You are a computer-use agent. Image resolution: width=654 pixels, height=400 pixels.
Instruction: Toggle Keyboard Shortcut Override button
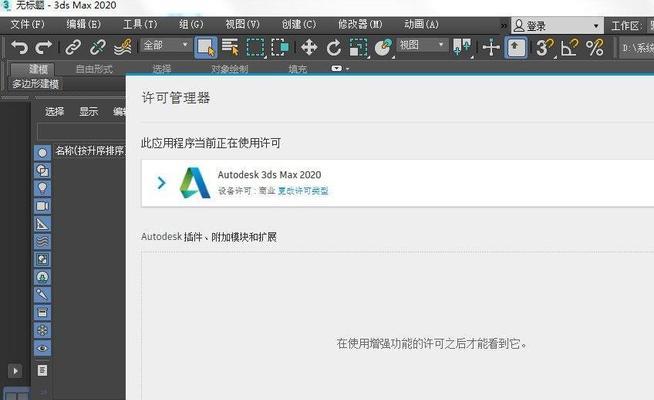516,47
